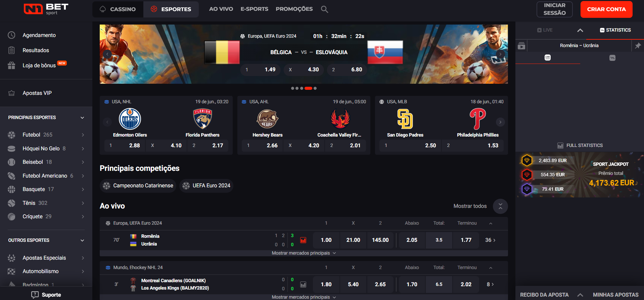644x300 pixels.
Task: Collapse the Mundo, Ehockey NHL 24 live group
Action: point(491,267)
